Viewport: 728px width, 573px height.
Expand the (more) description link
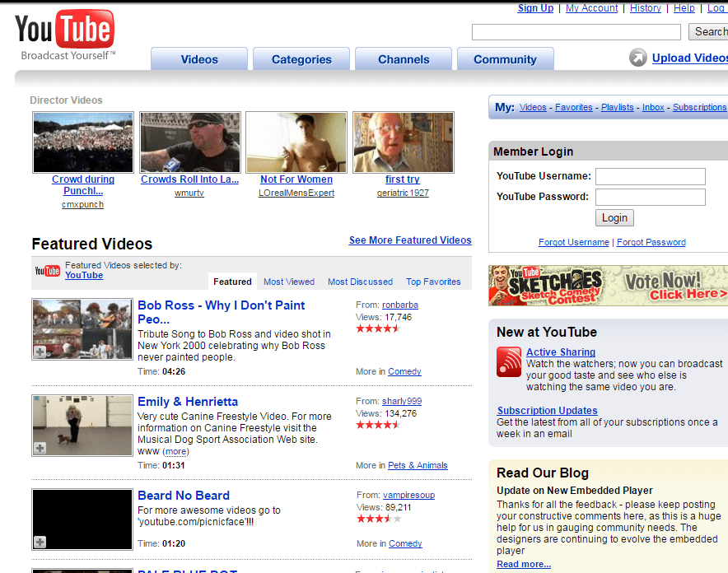coord(176,451)
